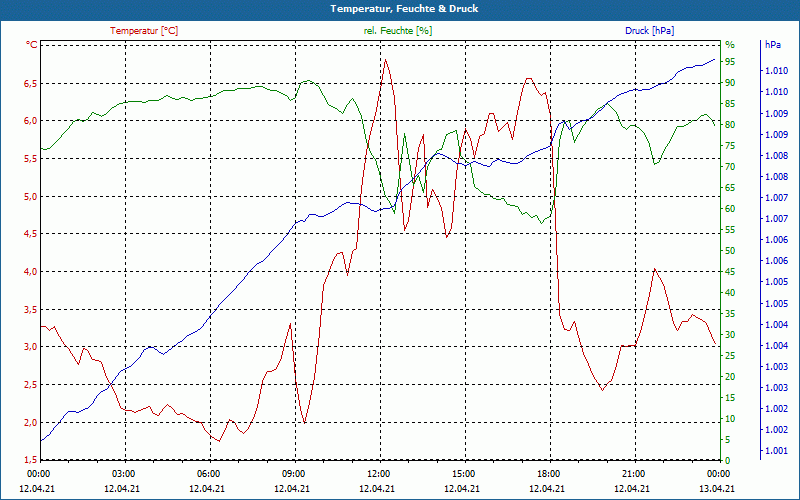This screenshot has height=500, width=800.
Task: Click the 2,5 tick on temperature axis
Action: [31, 385]
